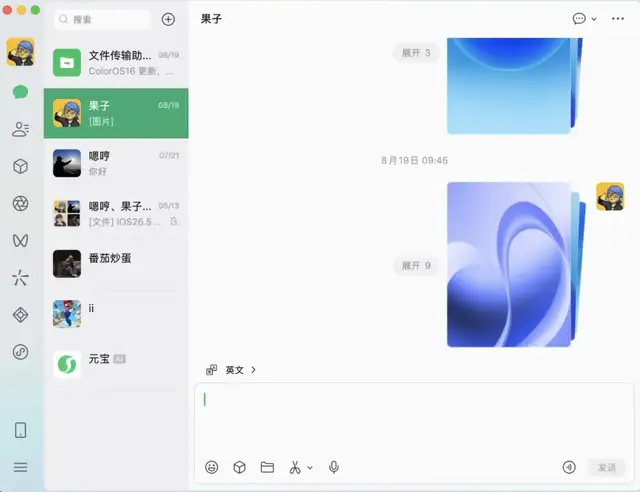
Task: Open the Chats tab bubble icon
Action: click(x=20, y=92)
